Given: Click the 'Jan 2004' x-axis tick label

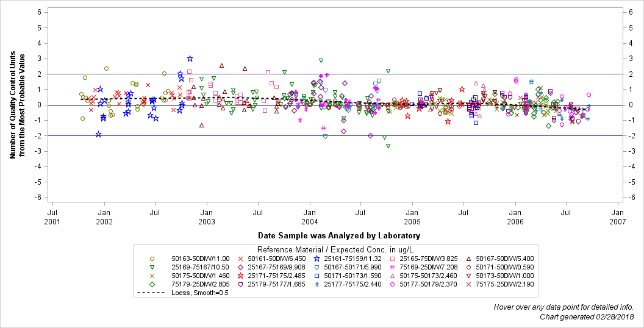Looking at the screenshot, I should tap(310, 217).
